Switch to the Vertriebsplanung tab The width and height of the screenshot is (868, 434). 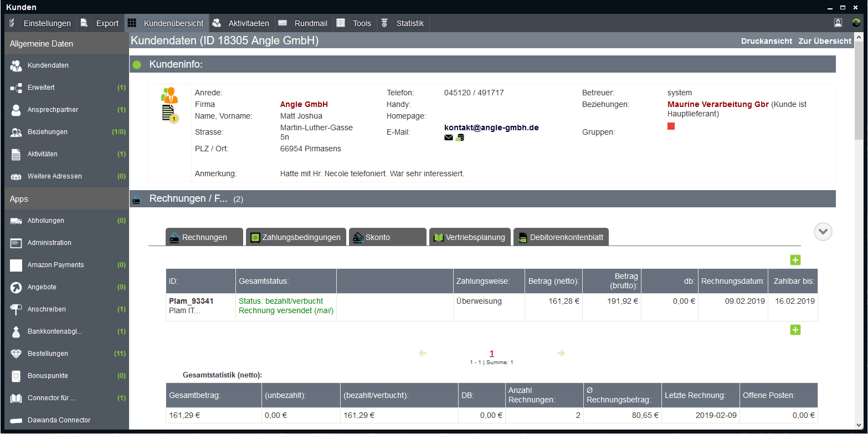[470, 237]
